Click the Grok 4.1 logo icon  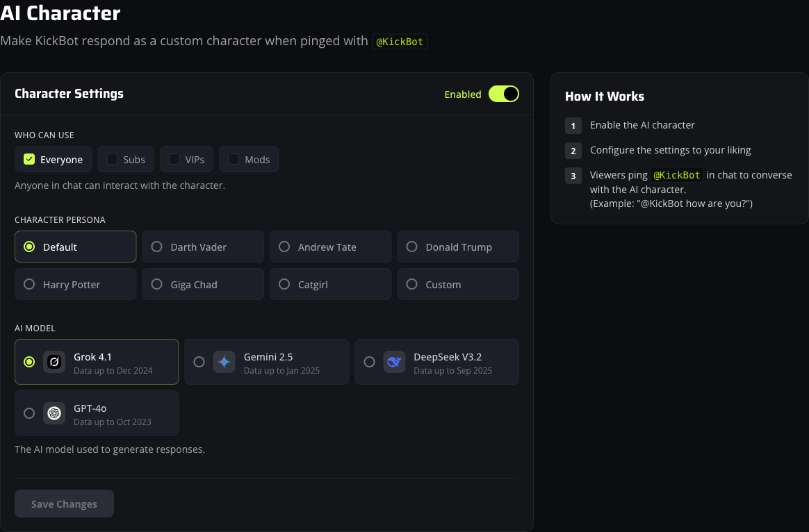click(x=54, y=362)
